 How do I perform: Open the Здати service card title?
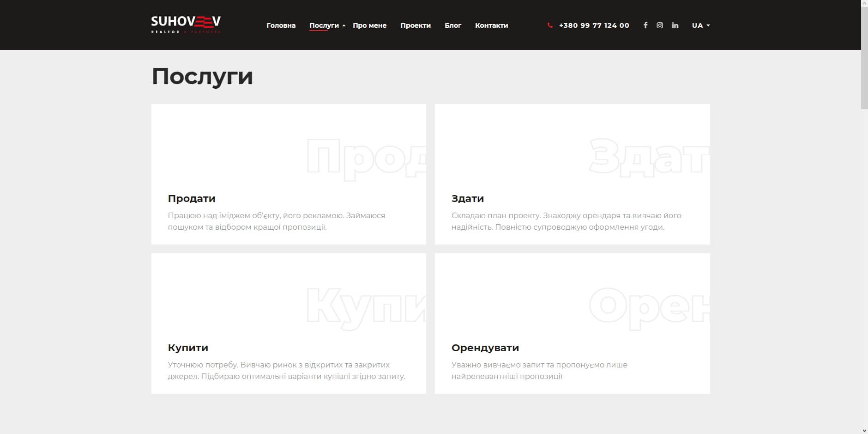(467, 198)
